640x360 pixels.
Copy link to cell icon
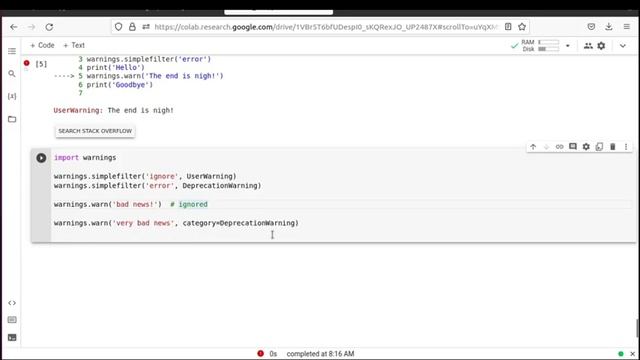560,147
